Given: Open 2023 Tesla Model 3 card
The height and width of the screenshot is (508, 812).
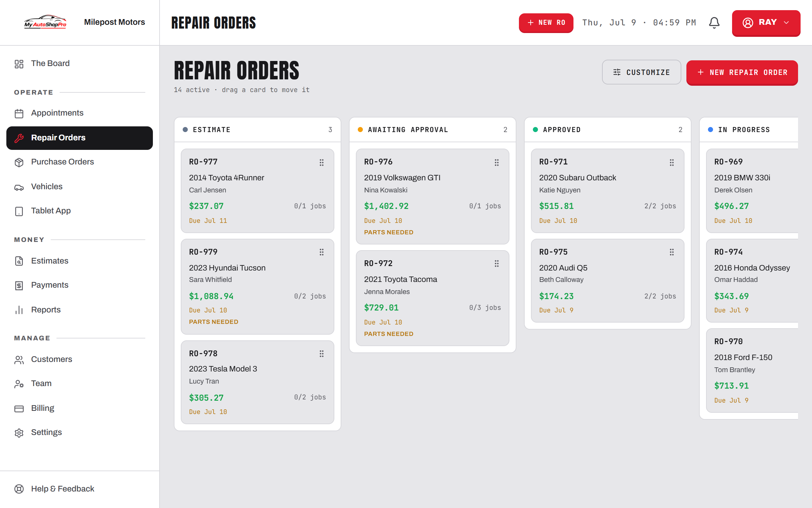Looking at the screenshot, I should click(x=257, y=382).
